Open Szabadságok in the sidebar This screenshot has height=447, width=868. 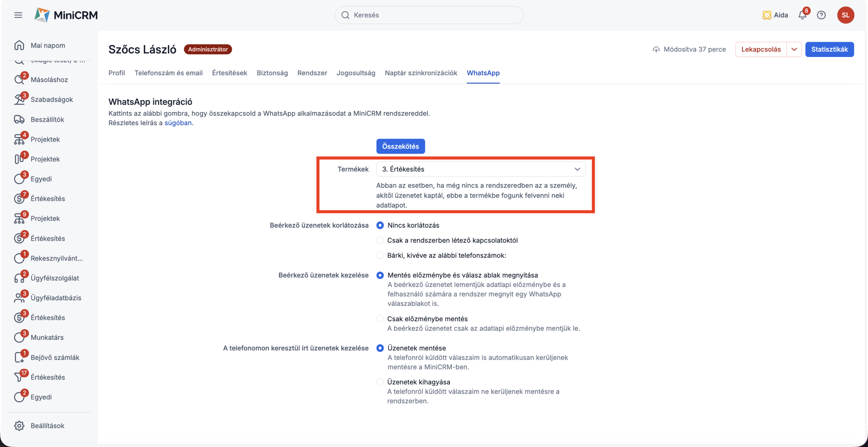52,99
